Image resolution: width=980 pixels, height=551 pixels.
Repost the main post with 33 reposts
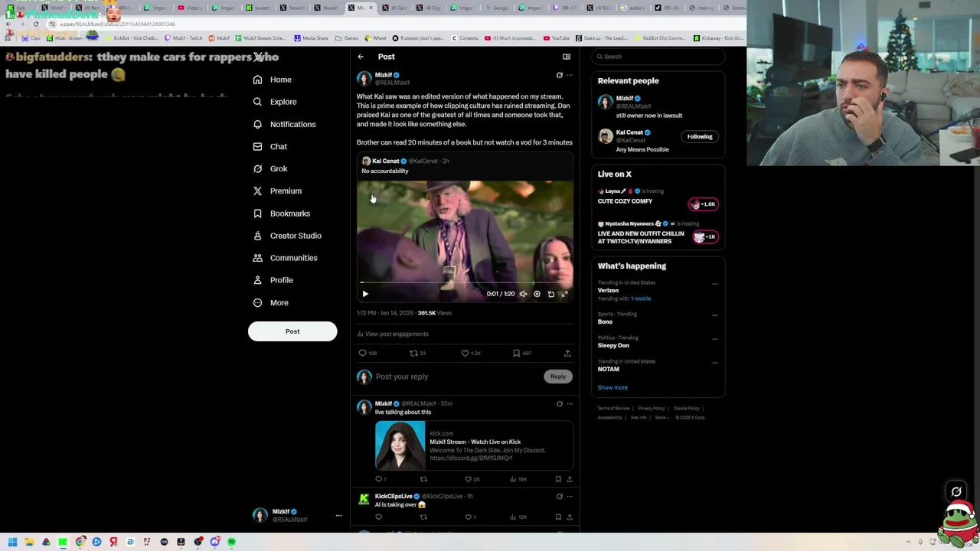click(x=413, y=353)
